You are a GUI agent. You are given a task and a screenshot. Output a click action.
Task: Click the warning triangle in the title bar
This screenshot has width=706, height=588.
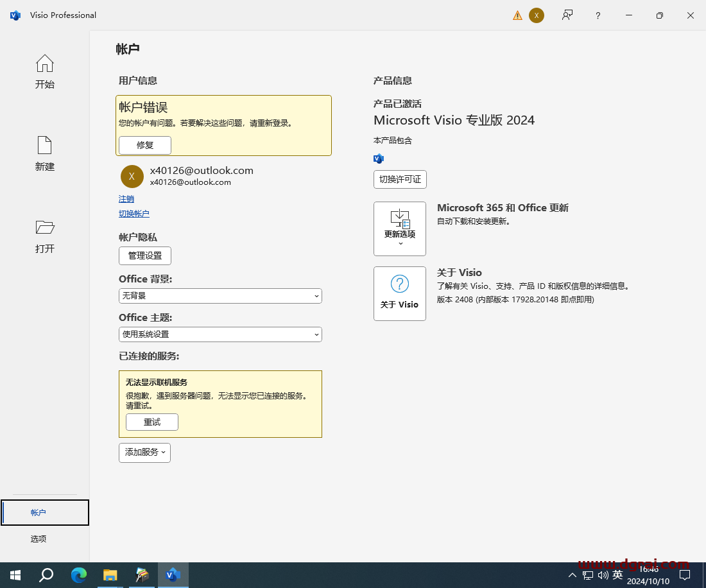click(x=517, y=15)
